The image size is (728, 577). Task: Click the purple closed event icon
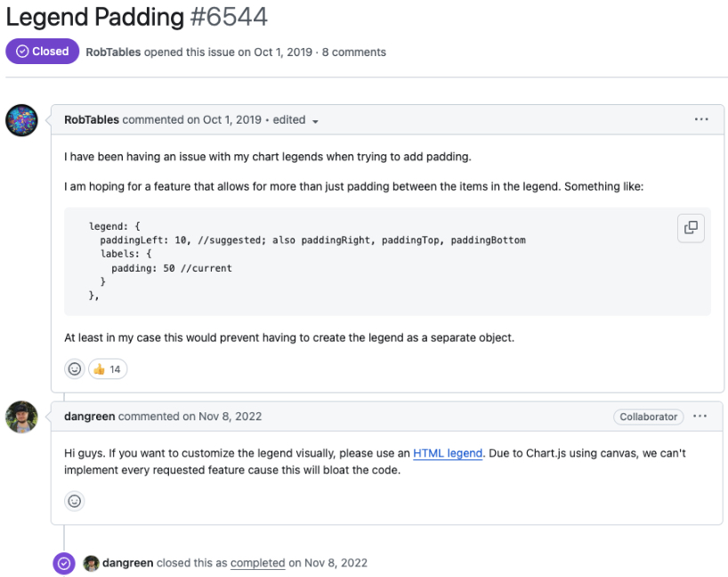[x=64, y=564]
